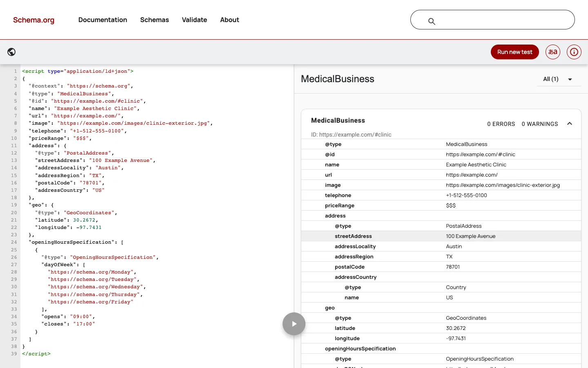Click the postalCode value 78701
Viewport: 588px width, 368px height.
pyautogui.click(x=453, y=267)
